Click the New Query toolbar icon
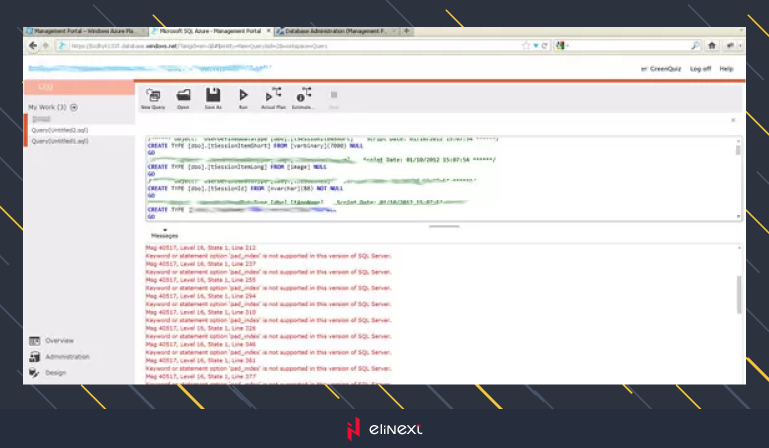 pyautogui.click(x=153, y=97)
